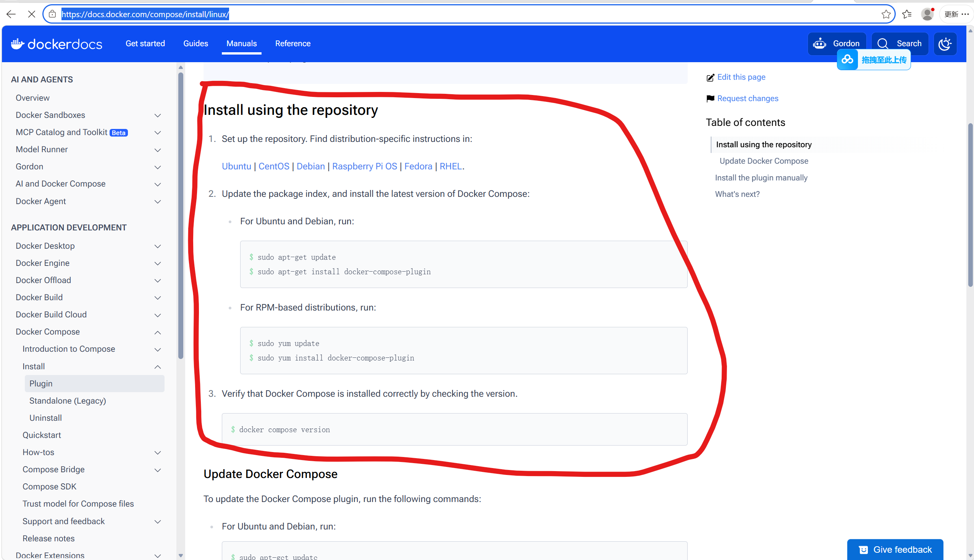974x560 pixels.
Task: Click the cloud upload drop widget
Action: (x=874, y=60)
